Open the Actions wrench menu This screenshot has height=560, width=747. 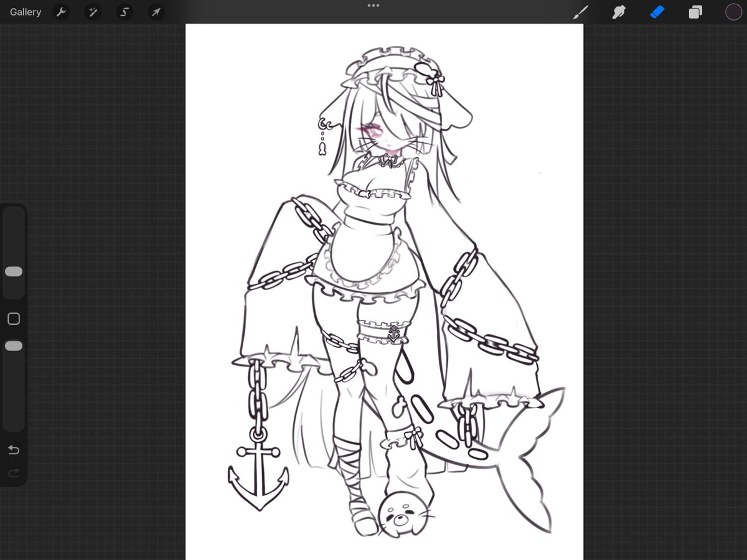(x=61, y=12)
